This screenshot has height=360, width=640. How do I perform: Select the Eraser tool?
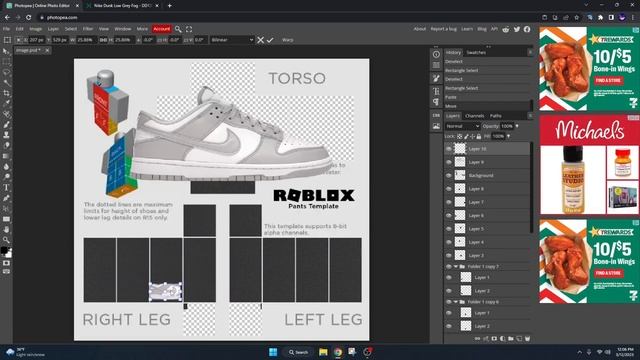tap(6, 146)
